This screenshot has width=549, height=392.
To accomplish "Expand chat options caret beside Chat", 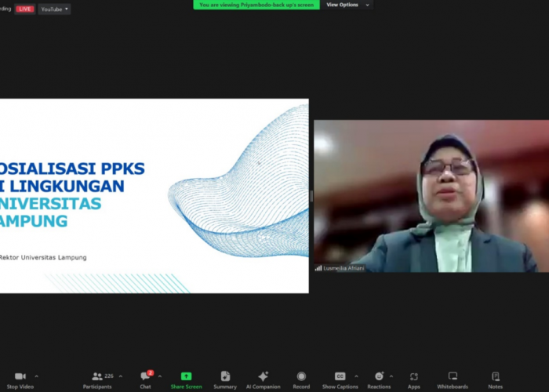I will 160,376.
